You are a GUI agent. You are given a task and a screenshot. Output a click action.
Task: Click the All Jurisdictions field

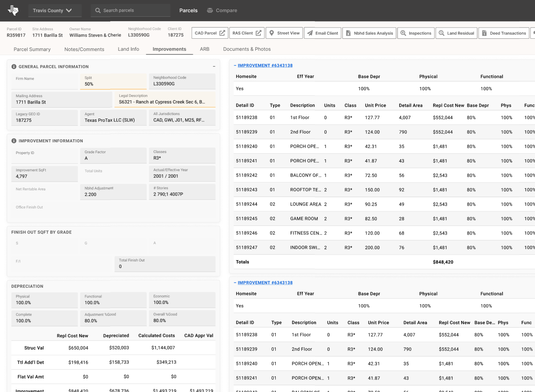tap(182, 117)
